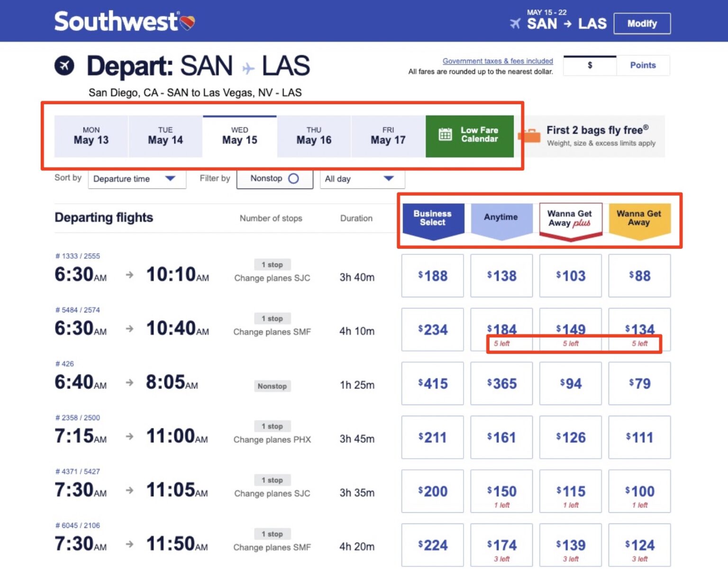Open the Low Fare Calendar
This screenshot has height=572, width=728.
point(470,136)
